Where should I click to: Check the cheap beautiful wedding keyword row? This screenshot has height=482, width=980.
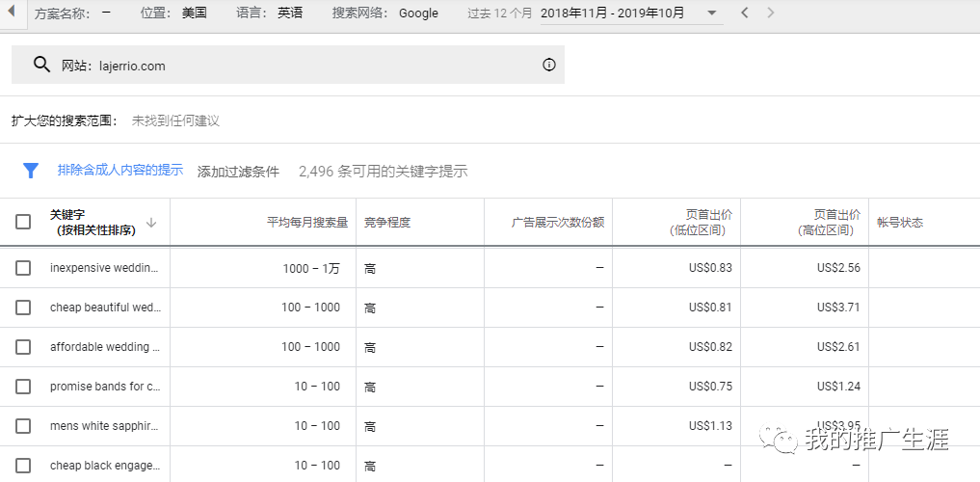pyautogui.click(x=23, y=308)
